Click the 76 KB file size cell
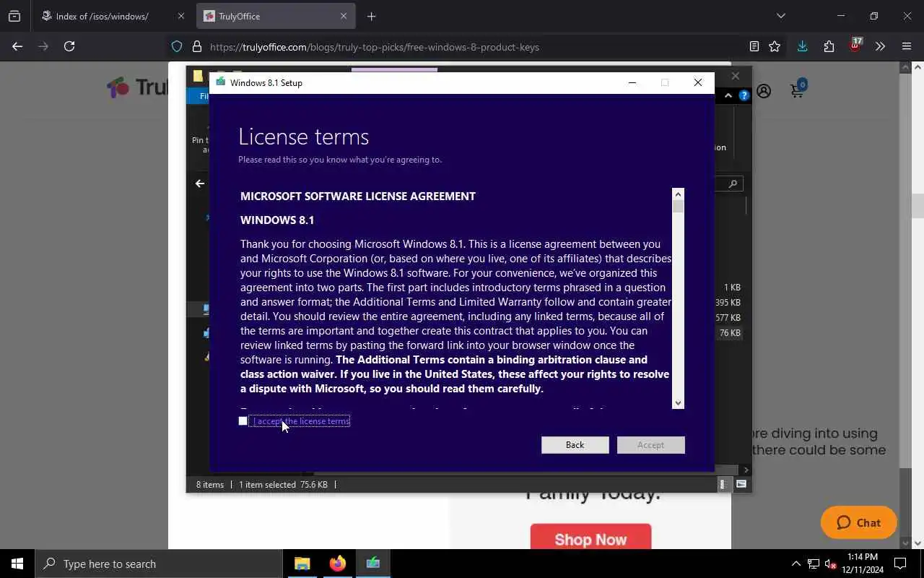This screenshot has height=578, width=924. 730,333
